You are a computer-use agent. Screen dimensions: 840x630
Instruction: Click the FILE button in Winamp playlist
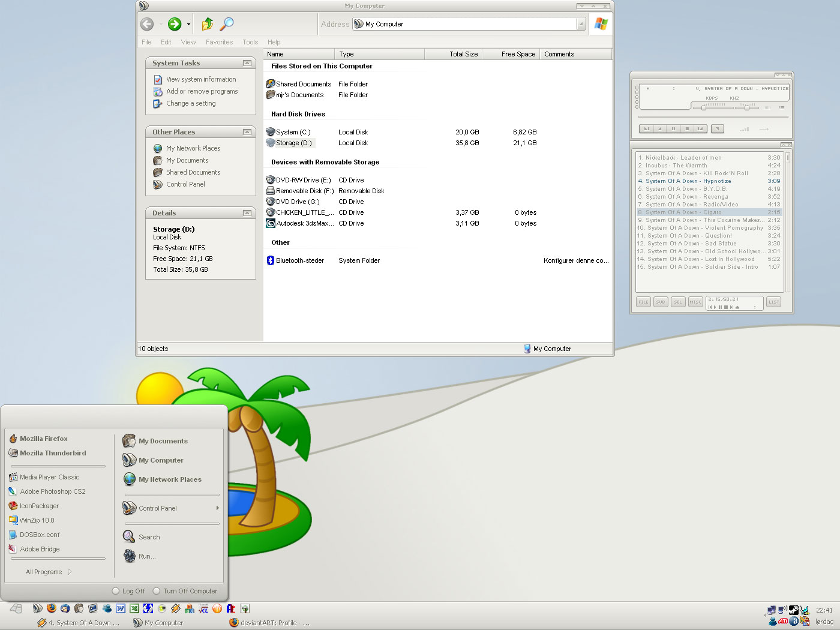643,302
